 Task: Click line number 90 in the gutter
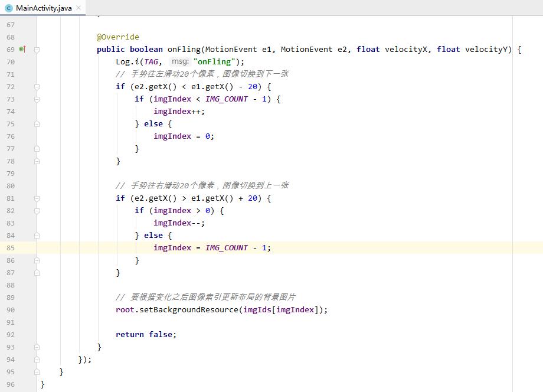coord(11,310)
